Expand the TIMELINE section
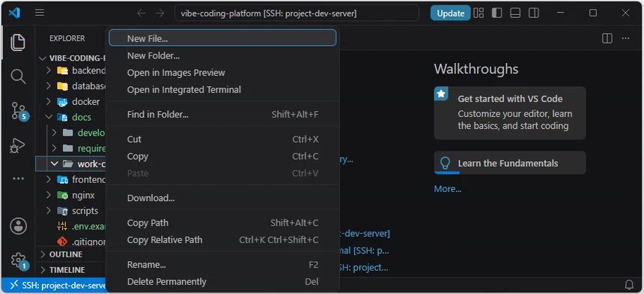The height and width of the screenshot is (294, 644). coord(70,270)
